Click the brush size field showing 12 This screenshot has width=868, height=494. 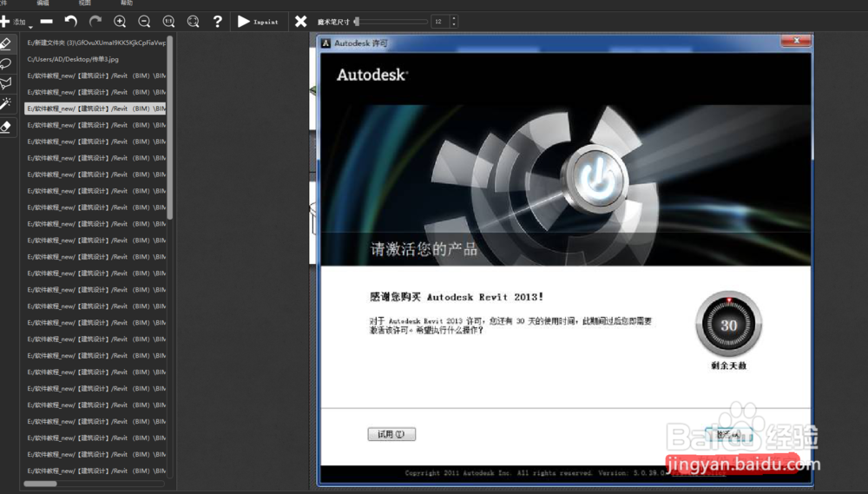[x=439, y=22]
